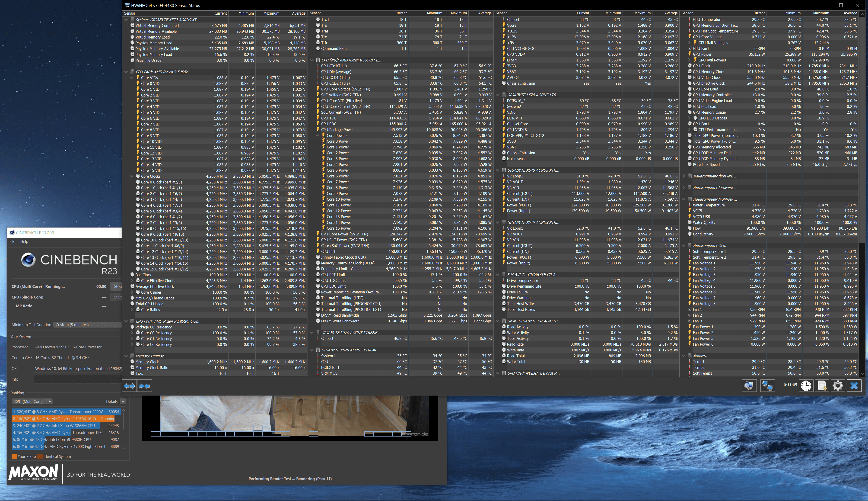The image size is (868, 501).
Task: Expand the Core Effective Clocks node
Action: click(x=132, y=280)
